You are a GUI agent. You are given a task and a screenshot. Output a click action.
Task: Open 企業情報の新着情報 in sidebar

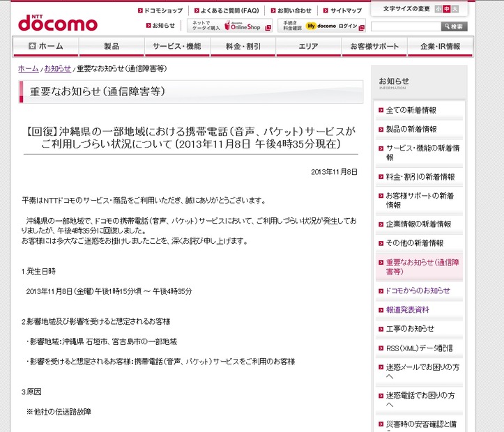(x=419, y=224)
